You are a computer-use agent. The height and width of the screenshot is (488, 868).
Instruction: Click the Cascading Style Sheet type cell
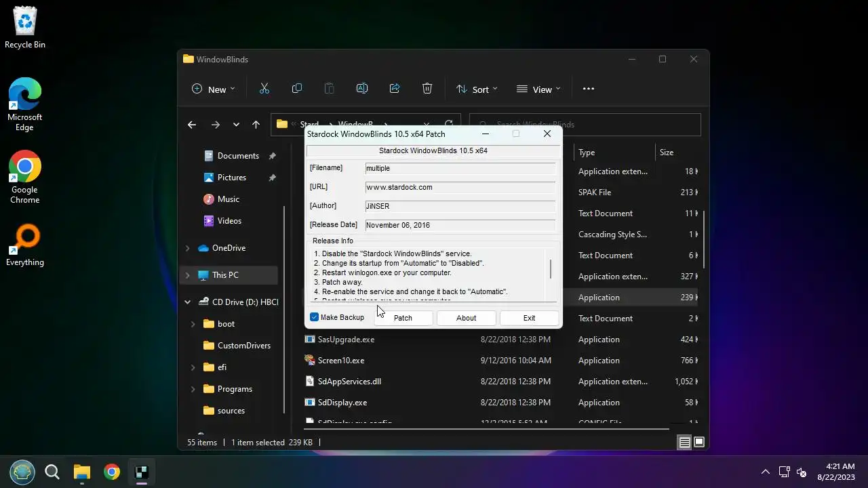pos(612,235)
